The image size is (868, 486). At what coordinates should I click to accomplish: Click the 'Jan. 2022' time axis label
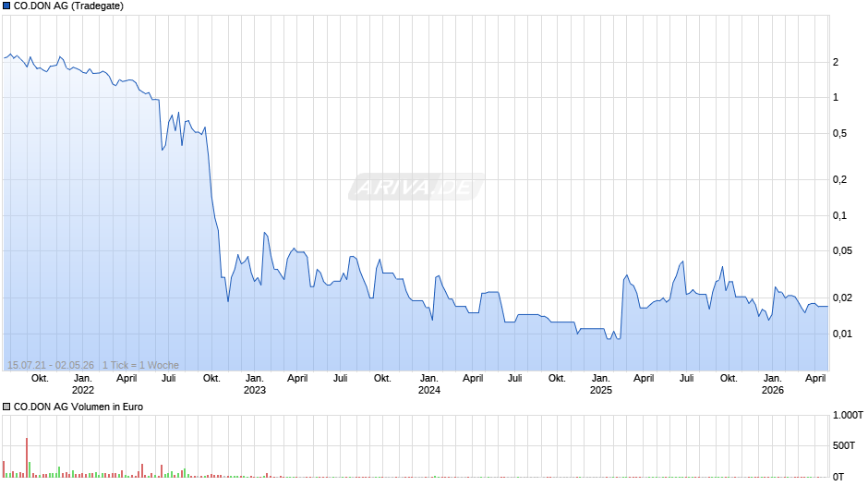pyautogui.click(x=83, y=384)
